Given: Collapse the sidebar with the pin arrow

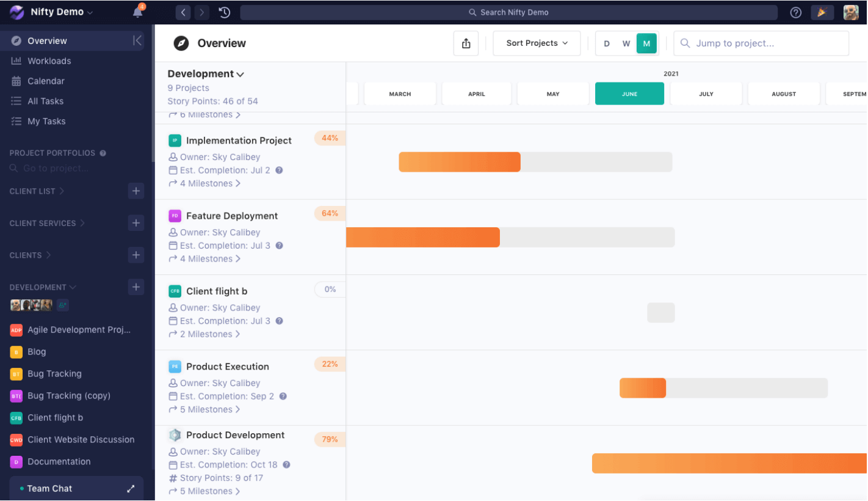Looking at the screenshot, I should tap(138, 40).
